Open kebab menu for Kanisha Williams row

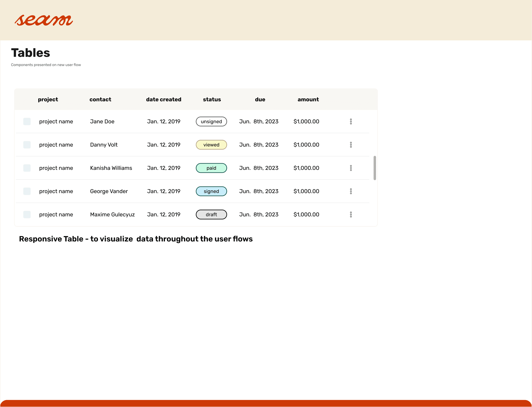351,168
